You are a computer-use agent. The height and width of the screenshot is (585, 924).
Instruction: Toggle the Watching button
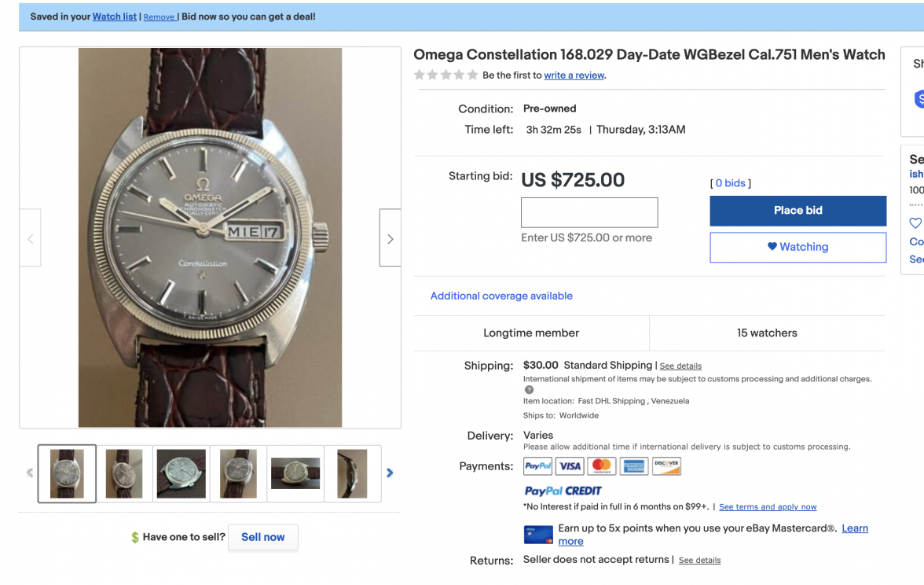coord(797,247)
